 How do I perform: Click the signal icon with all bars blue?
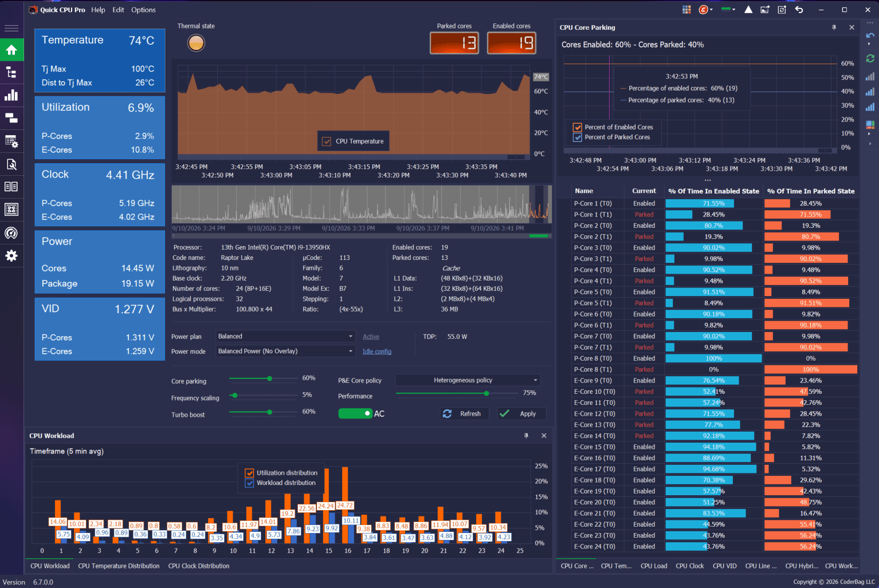[x=870, y=107]
